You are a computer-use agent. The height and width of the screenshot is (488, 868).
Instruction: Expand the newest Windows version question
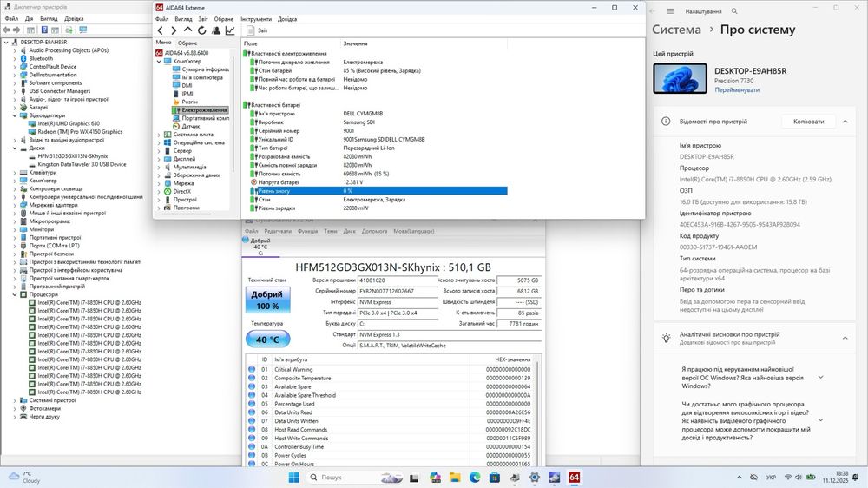820,377
